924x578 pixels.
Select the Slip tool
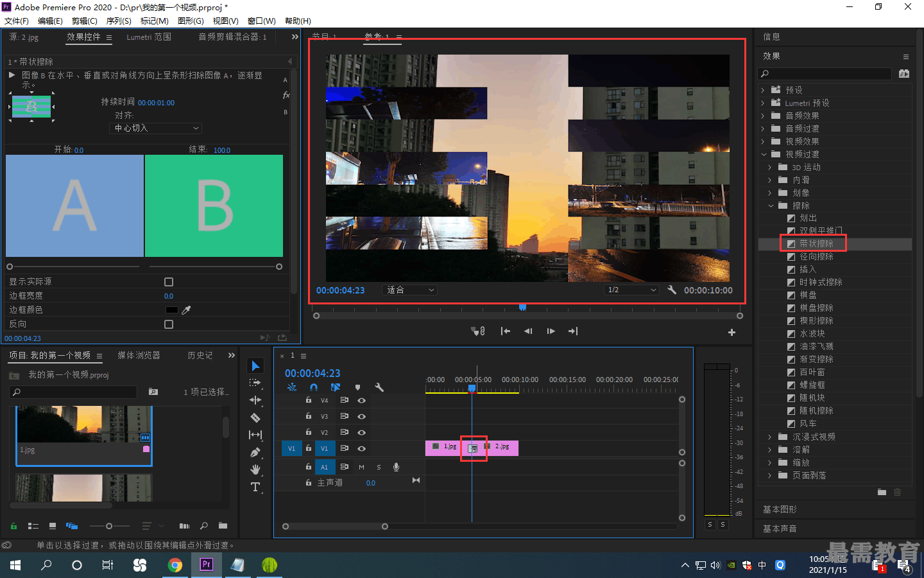click(x=255, y=435)
